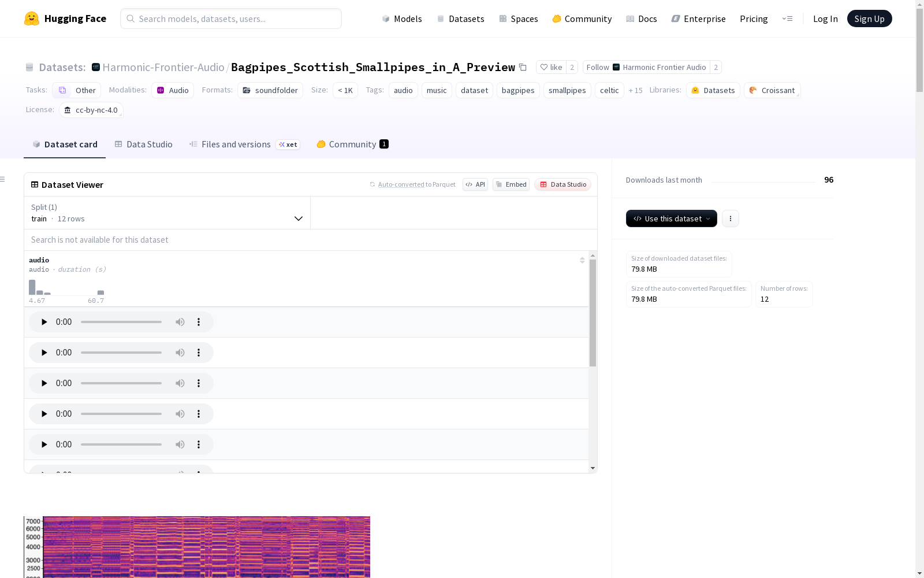Click the dataset viewer vertical scrollbar
Screen dimensions: 924x578
[x=593, y=312]
